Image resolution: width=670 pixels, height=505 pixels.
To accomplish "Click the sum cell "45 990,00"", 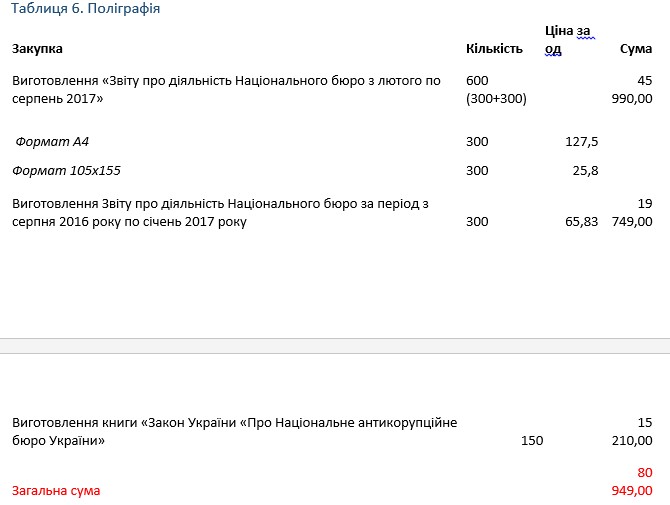I will 631,90.
